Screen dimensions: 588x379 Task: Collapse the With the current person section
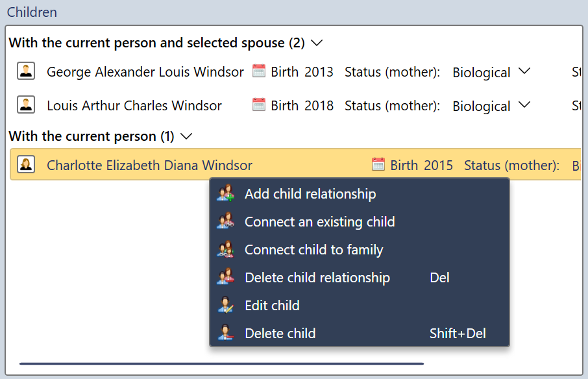186,136
